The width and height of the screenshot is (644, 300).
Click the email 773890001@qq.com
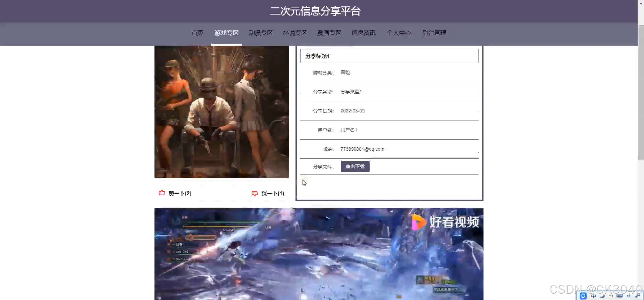[x=363, y=149]
